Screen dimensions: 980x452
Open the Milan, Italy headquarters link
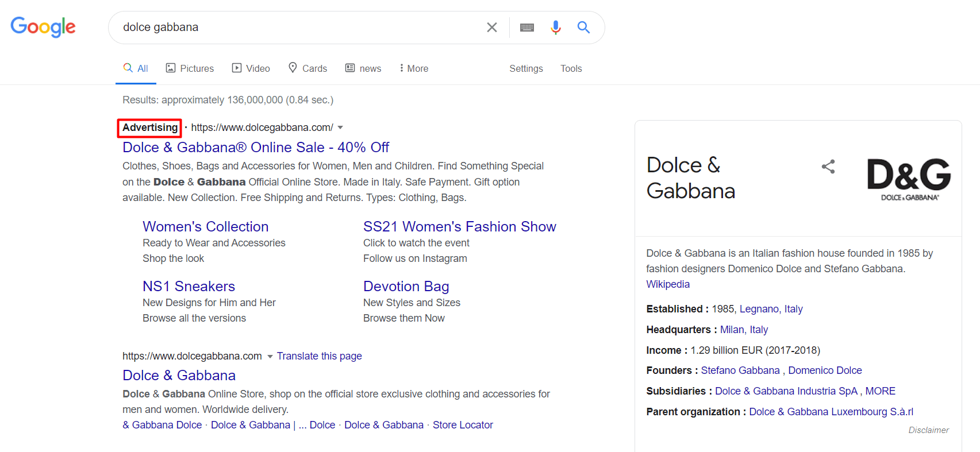[744, 330]
